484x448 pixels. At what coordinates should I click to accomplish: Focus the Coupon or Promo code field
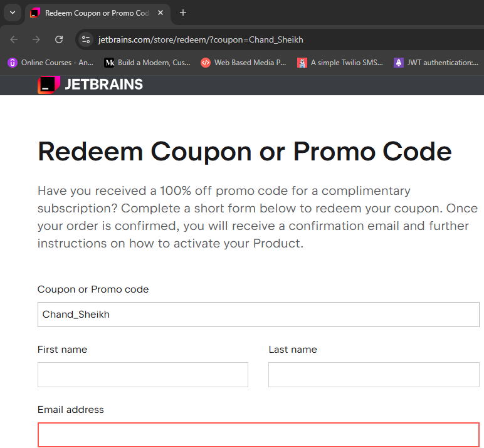click(x=258, y=315)
